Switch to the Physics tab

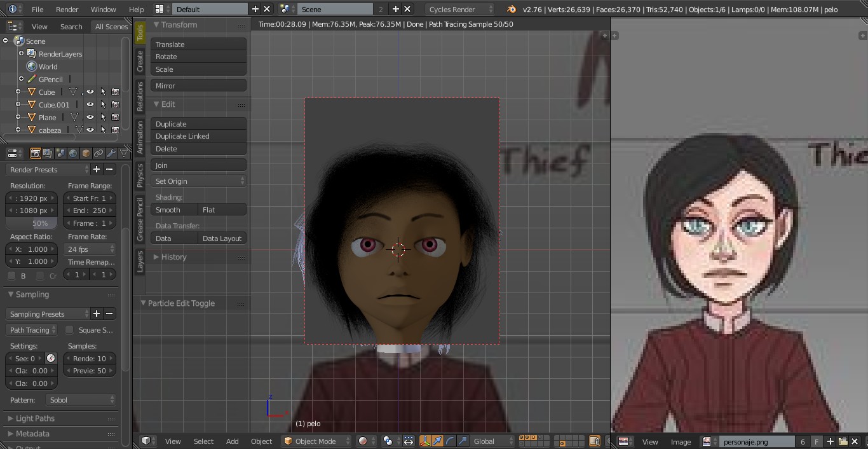(x=140, y=176)
